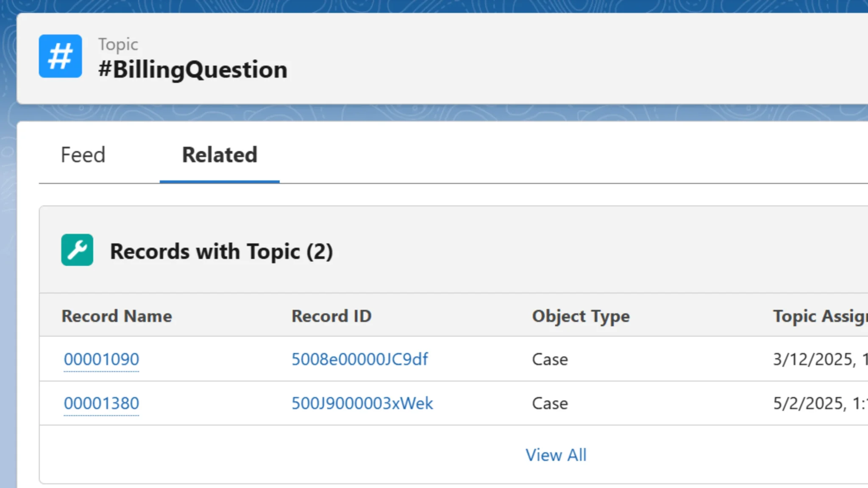
Task: Open case record 00001090
Action: coord(101,359)
